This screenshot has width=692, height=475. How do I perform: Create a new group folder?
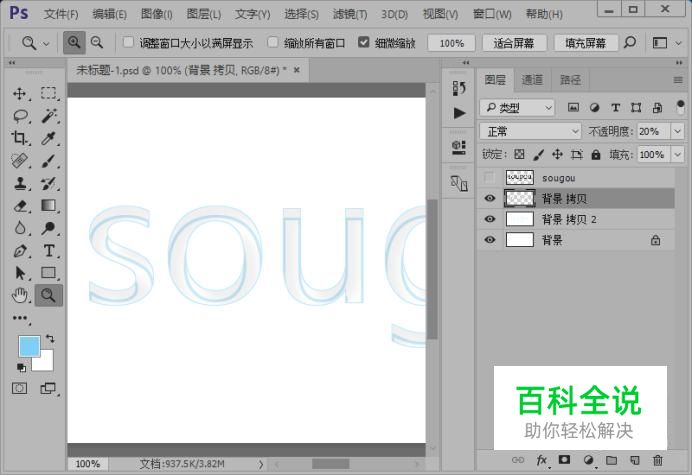(x=611, y=460)
